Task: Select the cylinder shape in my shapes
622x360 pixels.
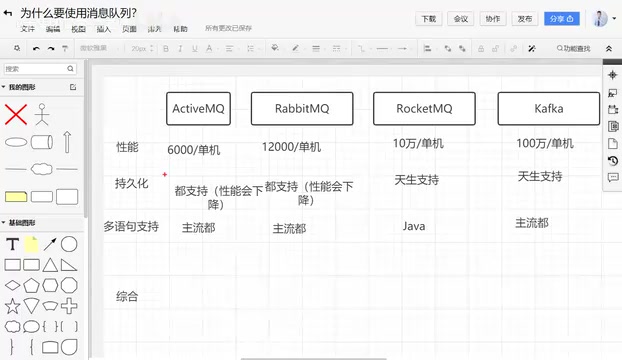Action: (42, 142)
